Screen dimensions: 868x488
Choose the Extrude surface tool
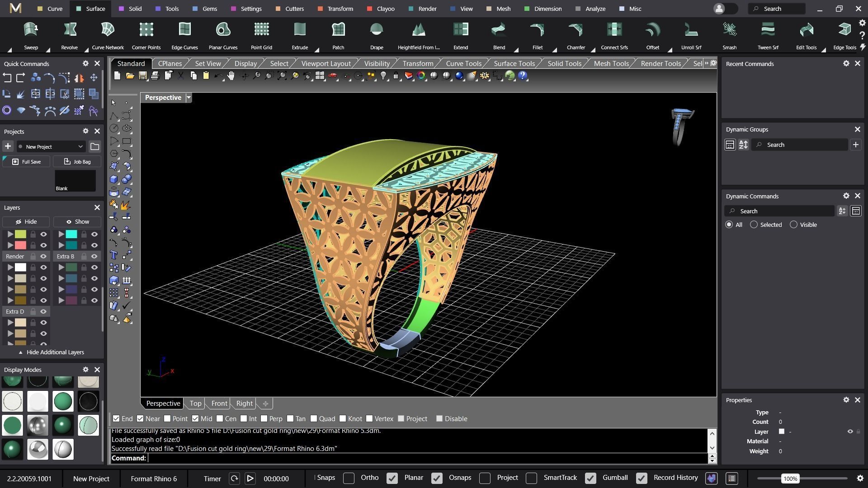[299, 30]
